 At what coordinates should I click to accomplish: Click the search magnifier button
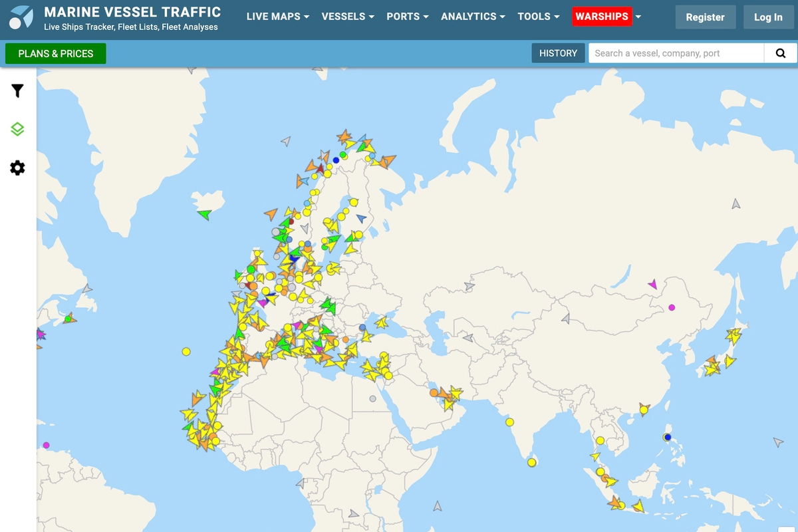coord(780,53)
